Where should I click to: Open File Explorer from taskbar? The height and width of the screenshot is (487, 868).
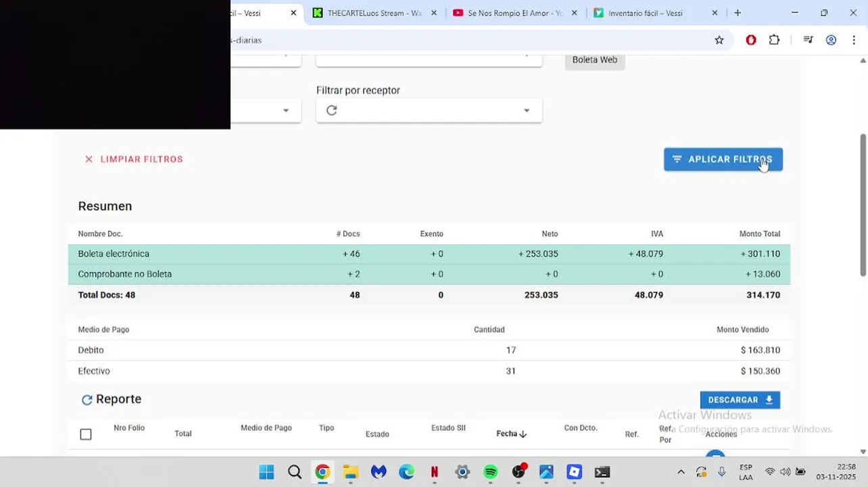coord(350,472)
